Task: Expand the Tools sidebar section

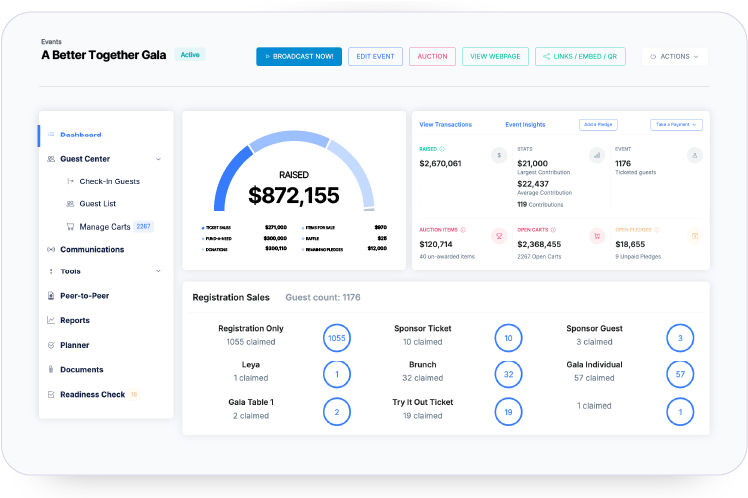Action: tap(158, 271)
